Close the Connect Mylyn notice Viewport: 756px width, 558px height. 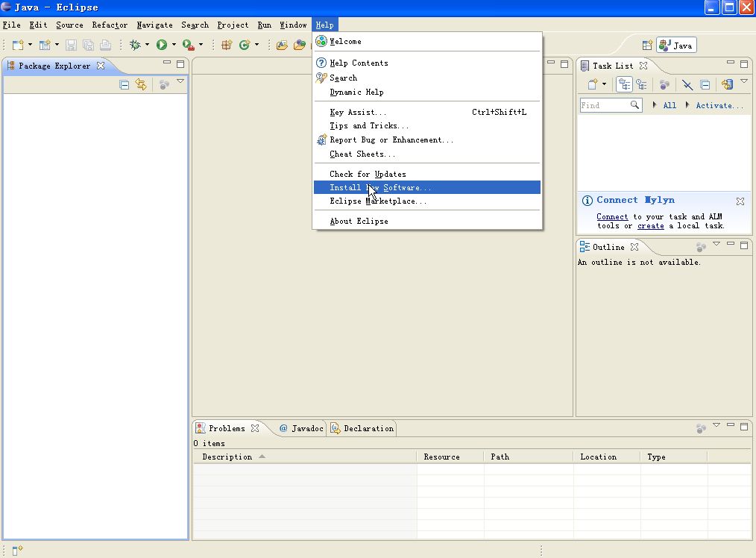(x=740, y=201)
